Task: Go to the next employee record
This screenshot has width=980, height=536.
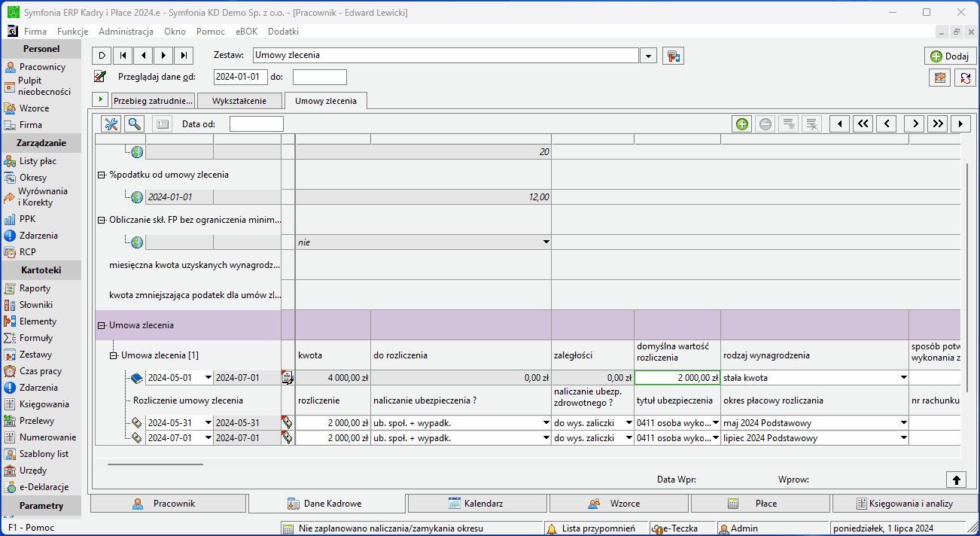Action: click(x=163, y=56)
